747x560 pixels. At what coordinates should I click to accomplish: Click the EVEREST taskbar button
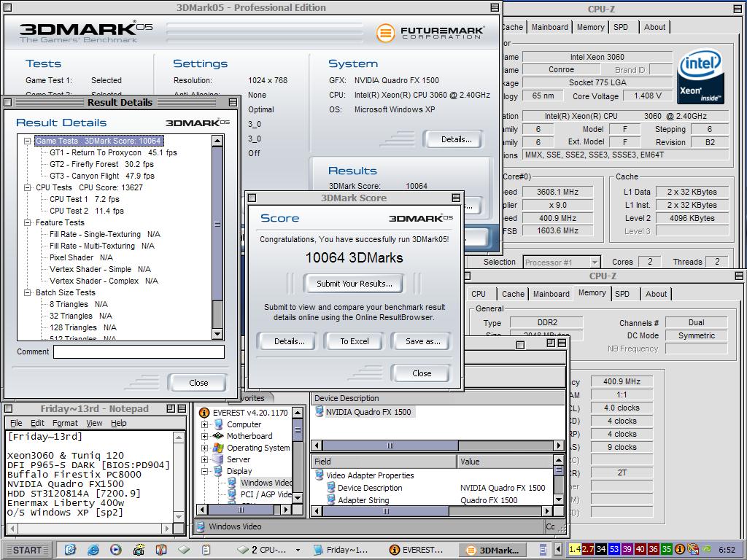(416, 550)
